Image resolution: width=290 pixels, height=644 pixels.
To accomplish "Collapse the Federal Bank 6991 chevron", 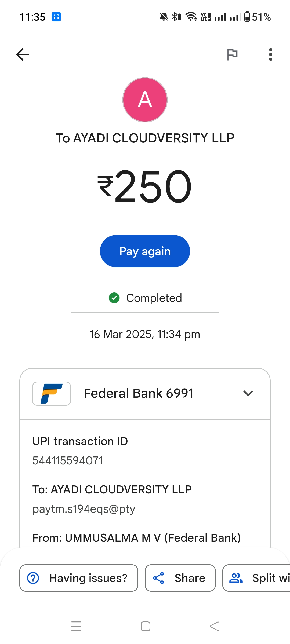I will [248, 393].
